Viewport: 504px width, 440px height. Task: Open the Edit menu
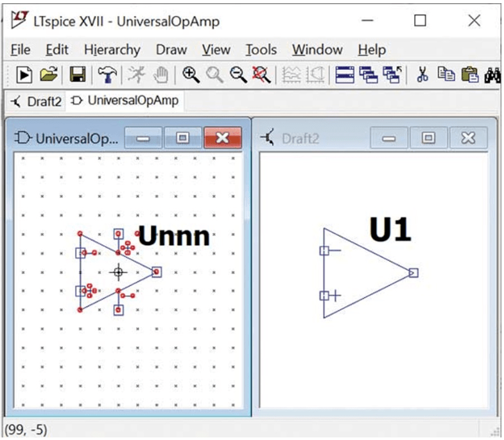tap(57, 50)
